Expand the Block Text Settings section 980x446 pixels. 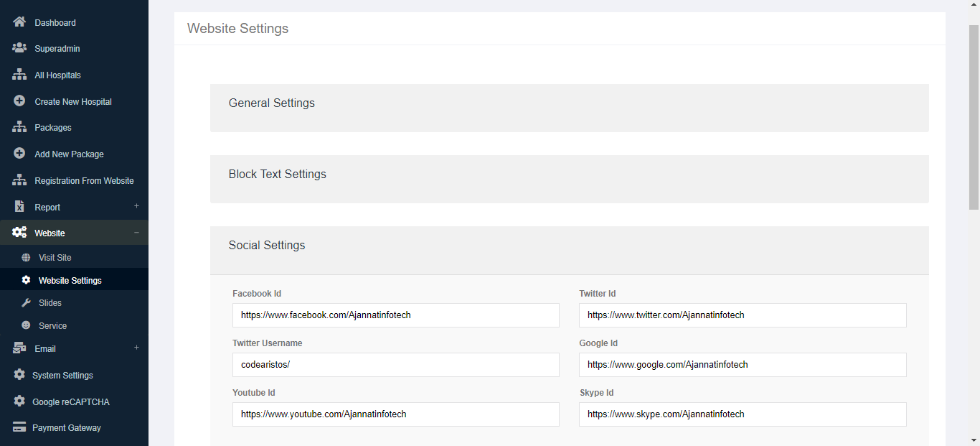[x=278, y=175]
